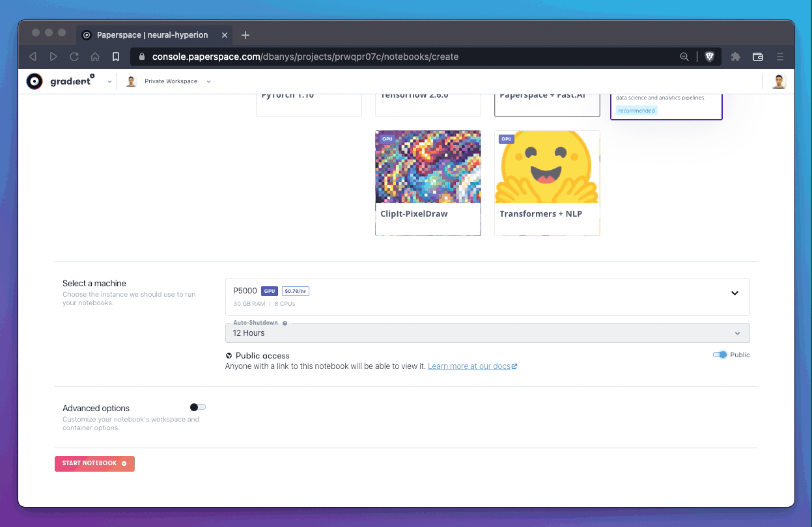Bookmark this page using the bookmark icon
Viewport: 812px width, 527px height.
pos(116,57)
